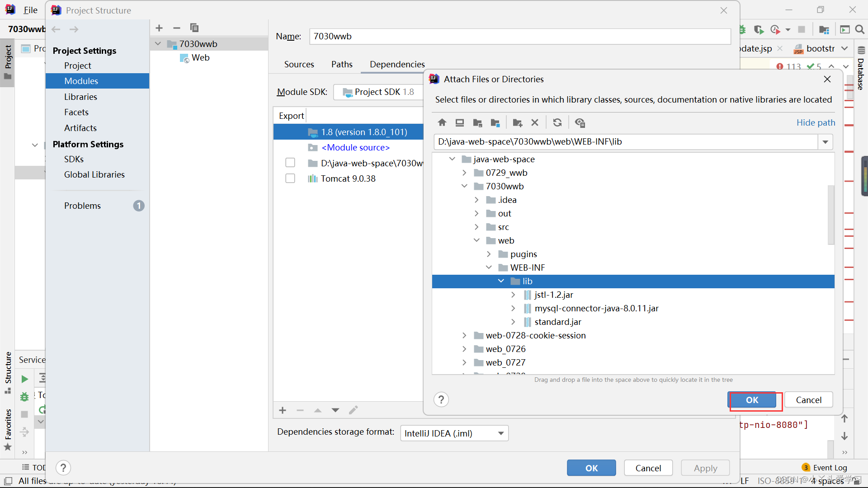The image size is (868, 488).
Task: Remove the selected module with minus icon
Action: pos(177,28)
